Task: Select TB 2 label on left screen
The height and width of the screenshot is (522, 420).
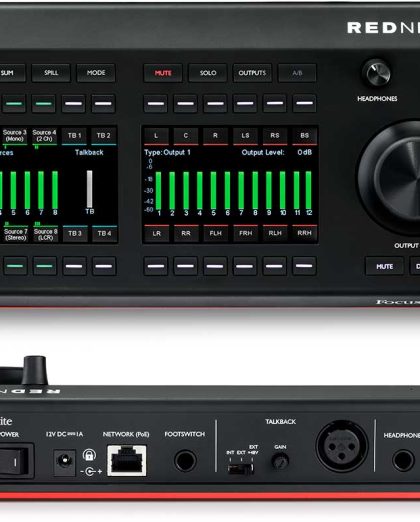Action: click(x=104, y=136)
